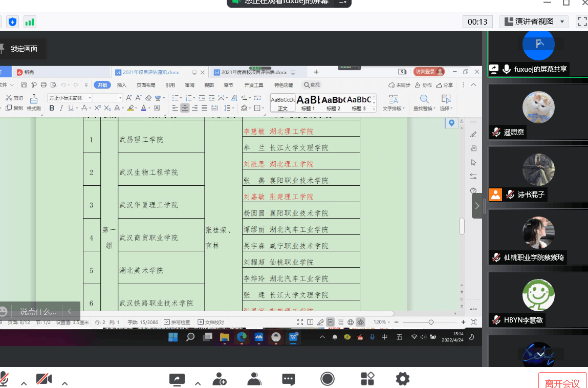Open the 插入 ribbon tab
588x388 pixels.
(x=122, y=85)
